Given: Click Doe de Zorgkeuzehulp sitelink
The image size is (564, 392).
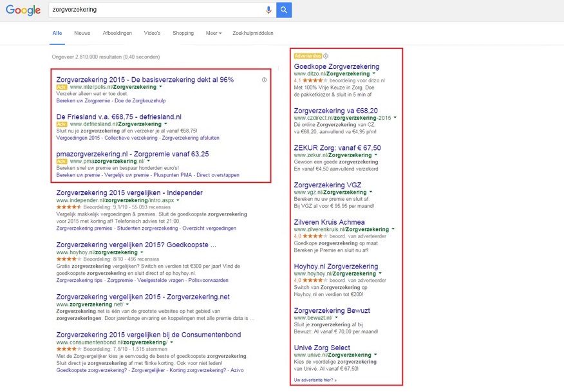Looking at the screenshot, I should coord(140,100).
